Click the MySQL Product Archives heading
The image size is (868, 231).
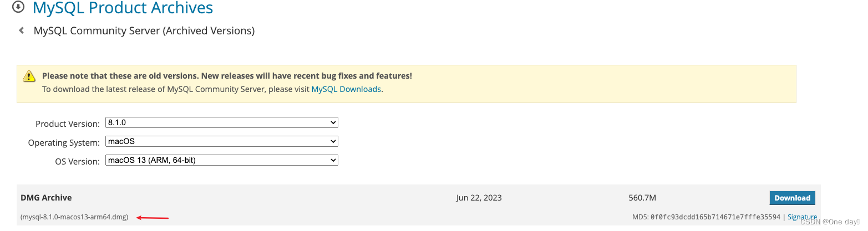123,8
